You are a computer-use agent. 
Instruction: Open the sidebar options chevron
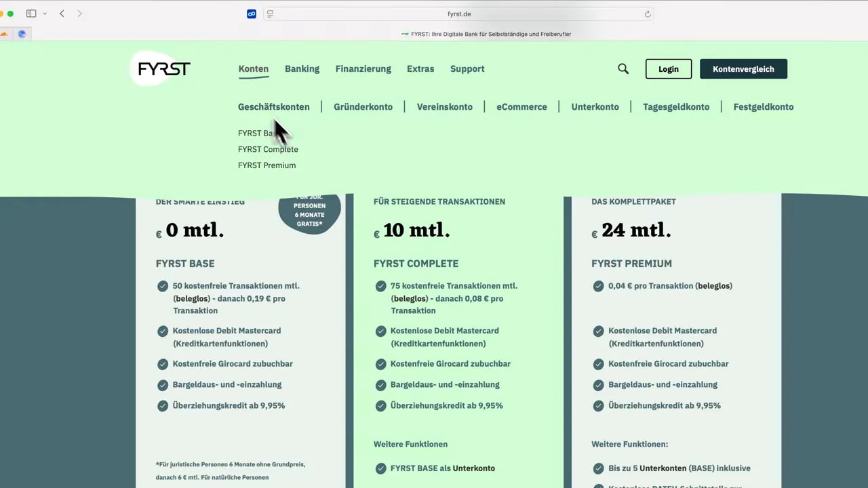pyautogui.click(x=45, y=14)
